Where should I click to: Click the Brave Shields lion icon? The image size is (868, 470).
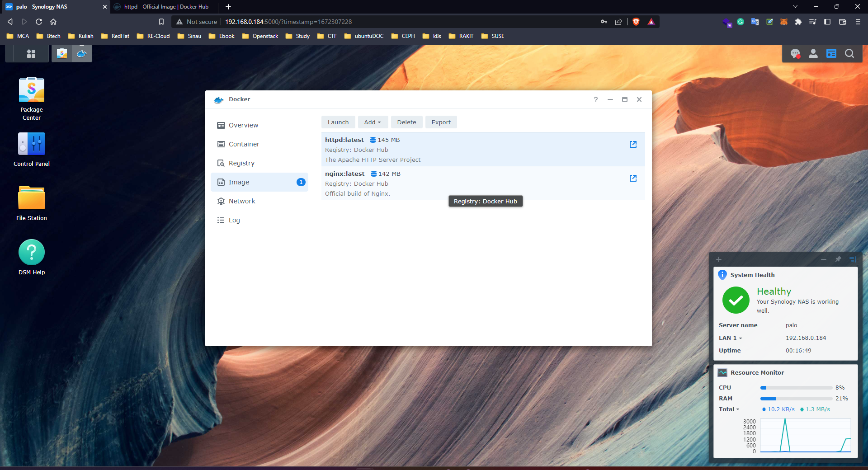636,22
